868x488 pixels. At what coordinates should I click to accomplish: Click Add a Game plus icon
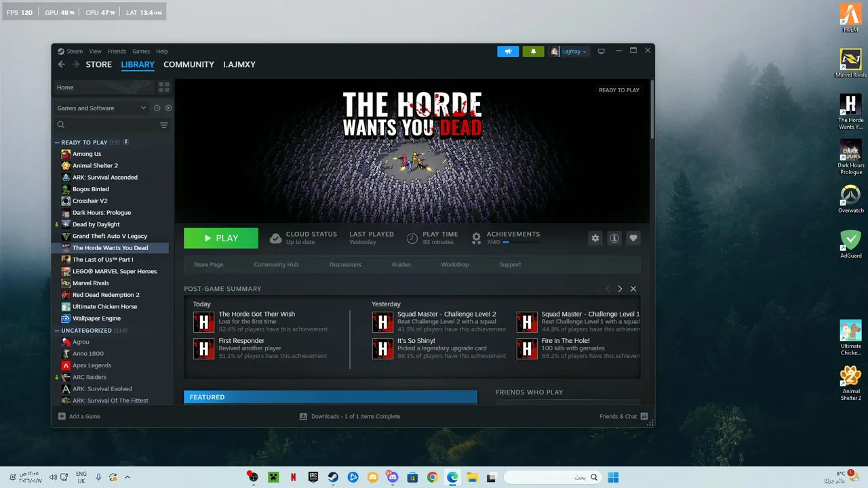point(62,416)
